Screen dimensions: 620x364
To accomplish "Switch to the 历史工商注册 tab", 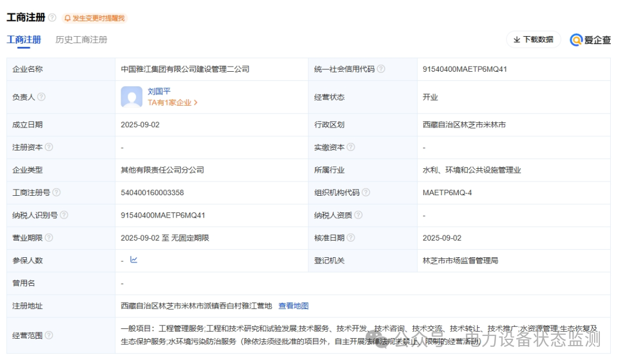I will (x=82, y=40).
